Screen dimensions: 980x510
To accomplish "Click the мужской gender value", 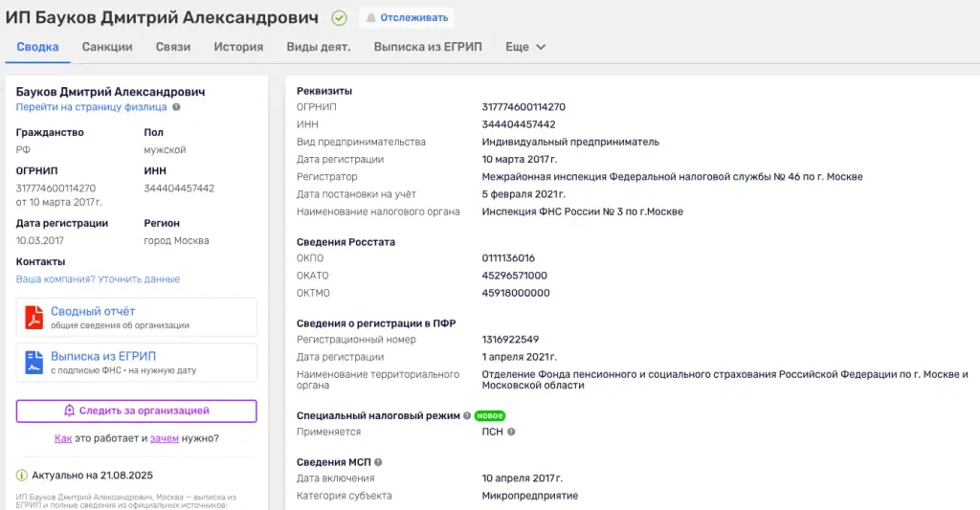I will (165, 150).
